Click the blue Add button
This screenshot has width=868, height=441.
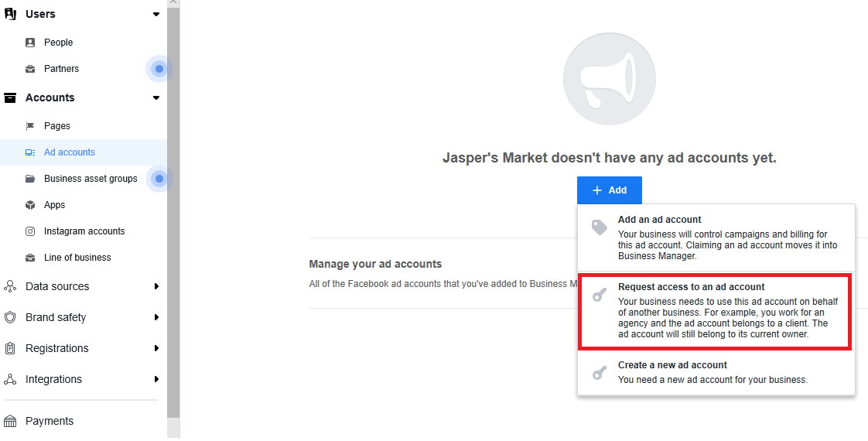coord(610,191)
